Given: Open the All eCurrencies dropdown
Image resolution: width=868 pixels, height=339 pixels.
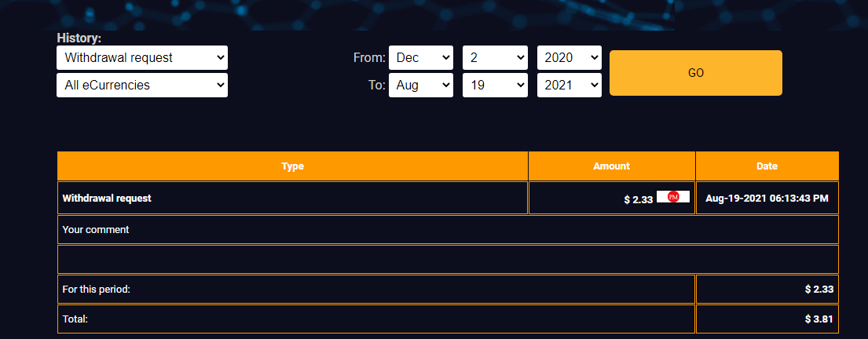Looking at the screenshot, I should [141, 86].
